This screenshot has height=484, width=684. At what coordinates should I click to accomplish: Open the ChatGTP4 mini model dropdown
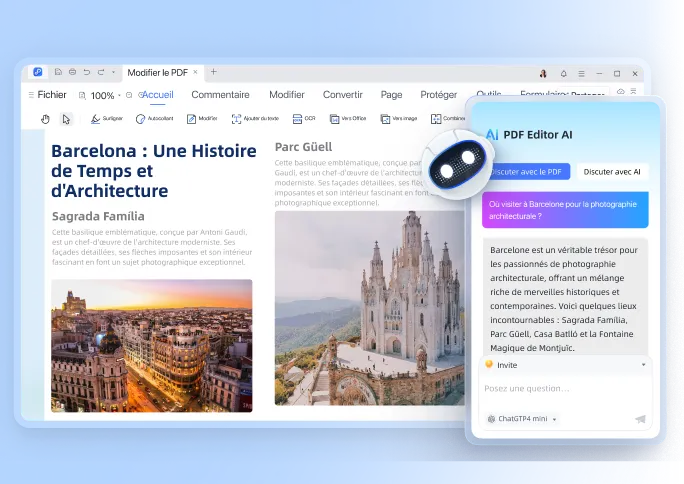(522, 419)
